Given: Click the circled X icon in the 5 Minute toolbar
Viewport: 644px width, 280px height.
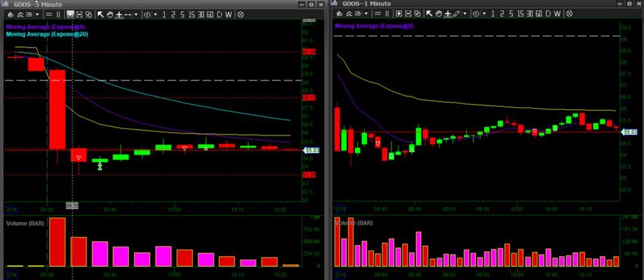Looking at the screenshot, I should click(241, 14).
